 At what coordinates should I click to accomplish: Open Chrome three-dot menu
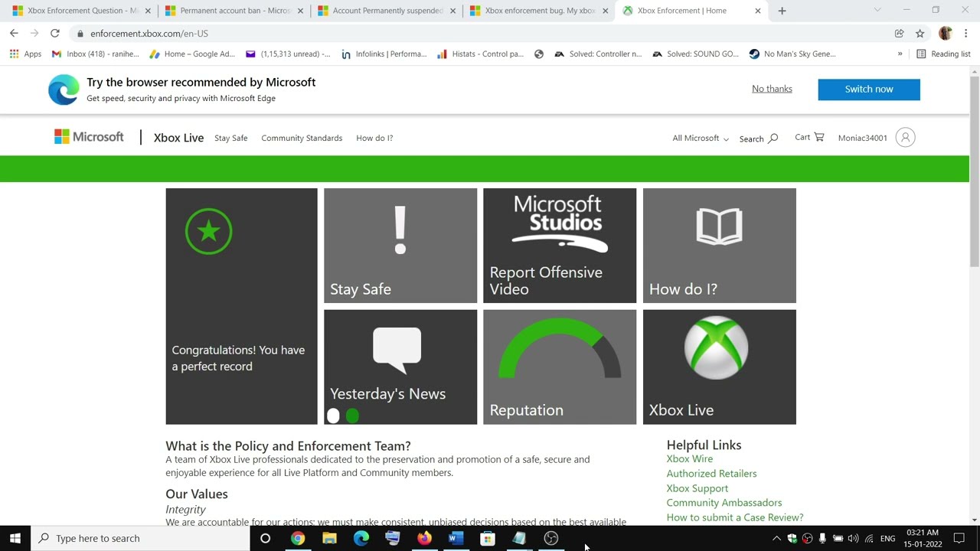point(966,33)
